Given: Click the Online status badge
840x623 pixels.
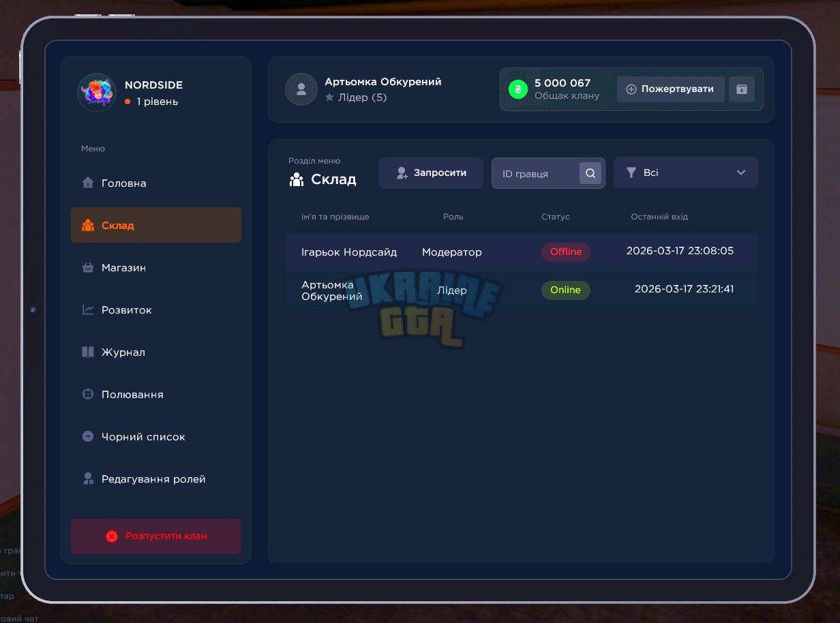Looking at the screenshot, I should coord(566,290).
